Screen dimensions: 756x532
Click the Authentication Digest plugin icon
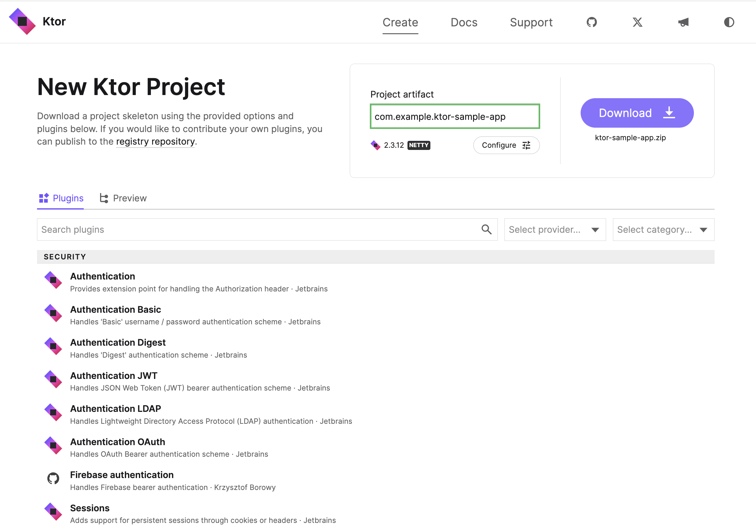pos(53,346)
